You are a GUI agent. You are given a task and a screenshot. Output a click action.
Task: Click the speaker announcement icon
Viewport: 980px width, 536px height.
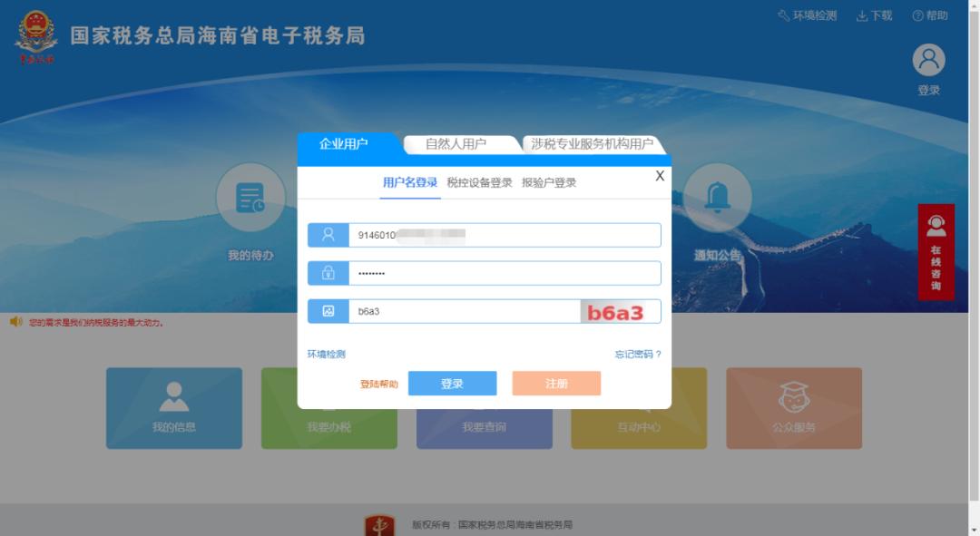pos(15,322)
